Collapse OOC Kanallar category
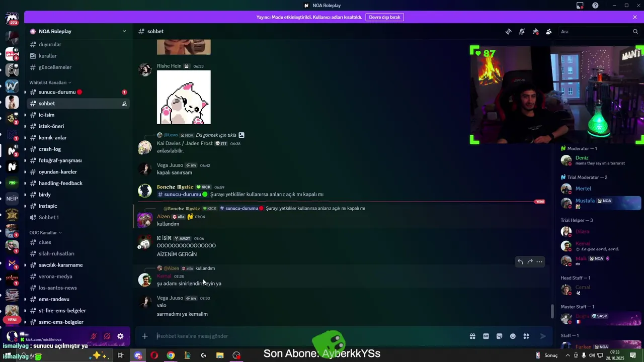Screen dimensions: 644x362 [45, 233]
